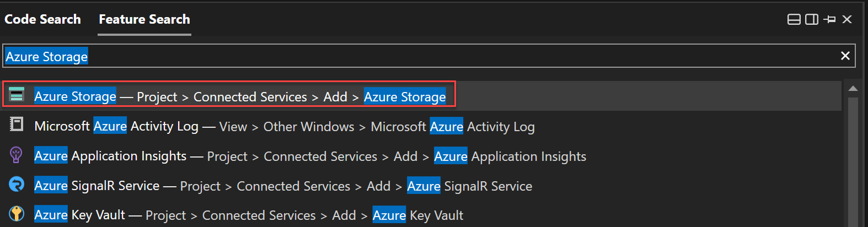Click the Azure Storage result icon
868x227 pixels.
pos(17,95)
